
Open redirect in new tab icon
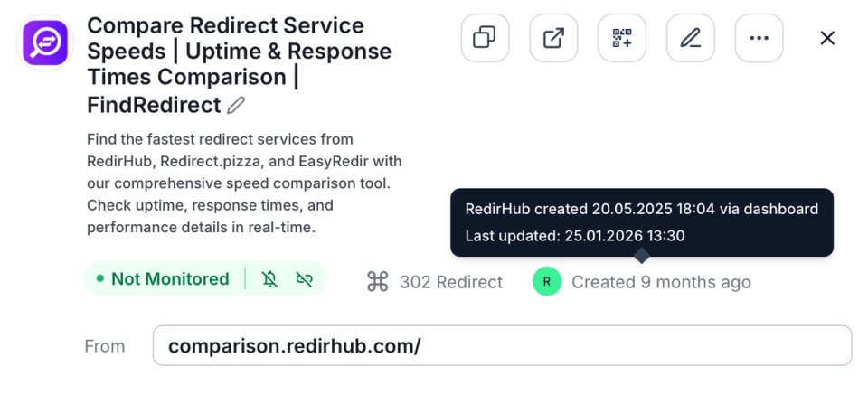pyautogui.click(x=553, y=38)
